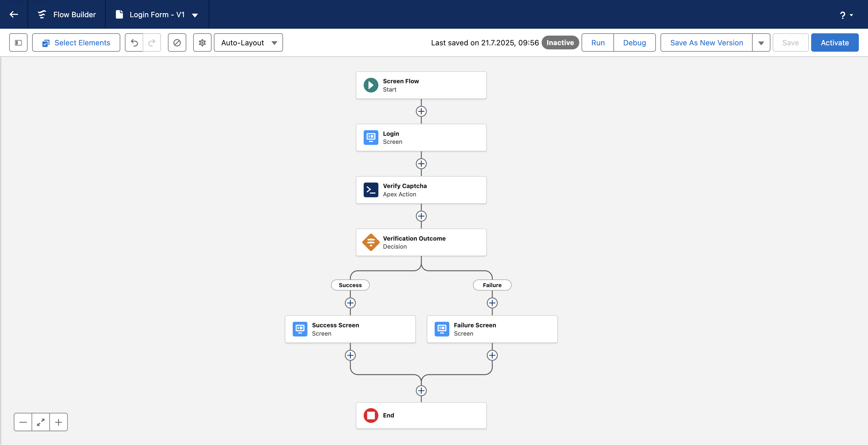Click the Flow Builder title text
This screenshot has width=868, height=445.
(x=74, y=14)
